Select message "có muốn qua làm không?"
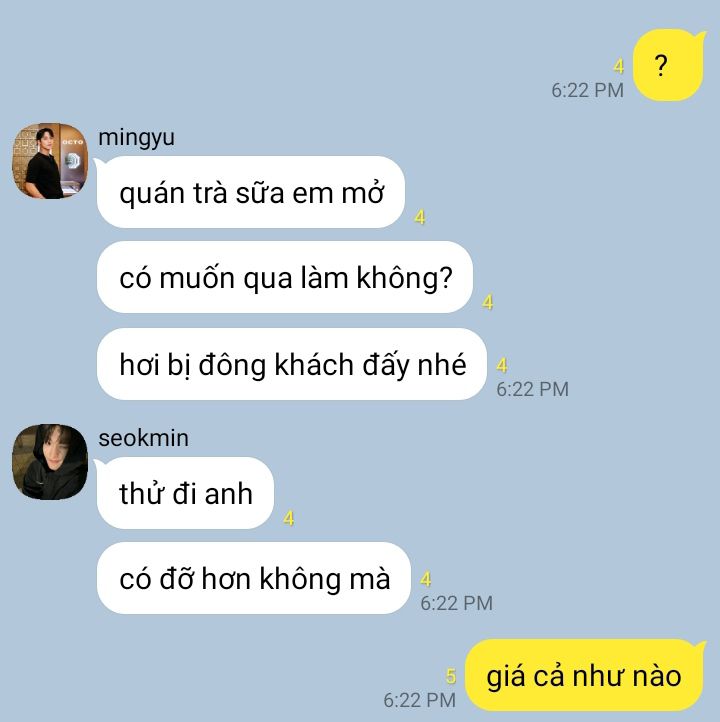The image size is (720, 722). point(285,277)
